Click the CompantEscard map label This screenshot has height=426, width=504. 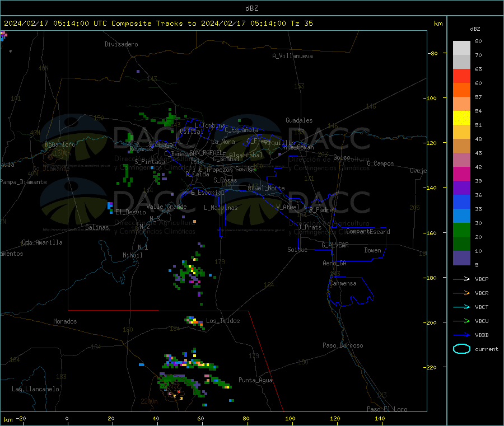point(368,232)
